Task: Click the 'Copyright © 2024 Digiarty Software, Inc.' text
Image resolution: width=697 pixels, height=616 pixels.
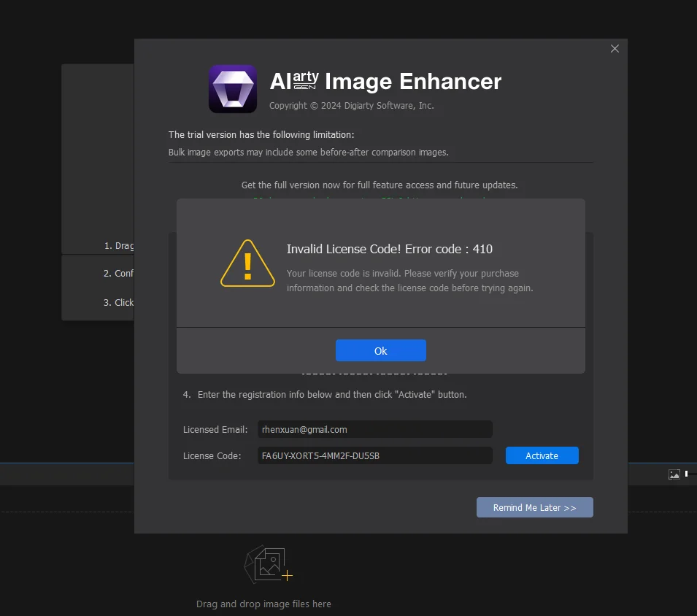Action: pos(352,105)
